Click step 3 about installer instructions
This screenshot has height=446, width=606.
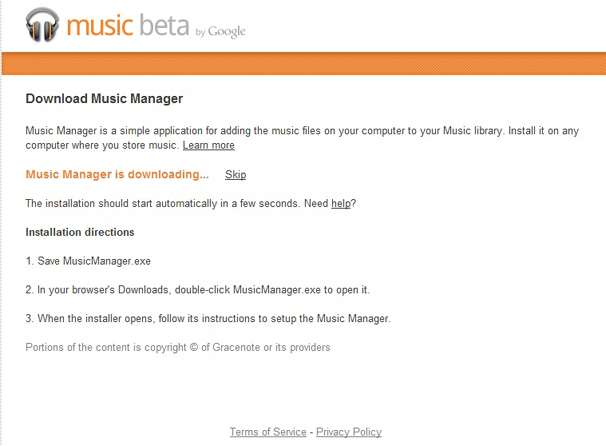(208, 318)
